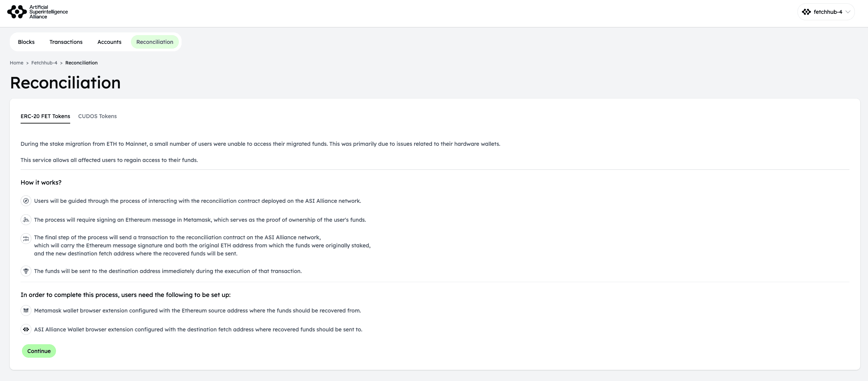Click the signature icon beside Metamask signing step
The width and height of the screenshot is (868, 381).
click(26, 220)
